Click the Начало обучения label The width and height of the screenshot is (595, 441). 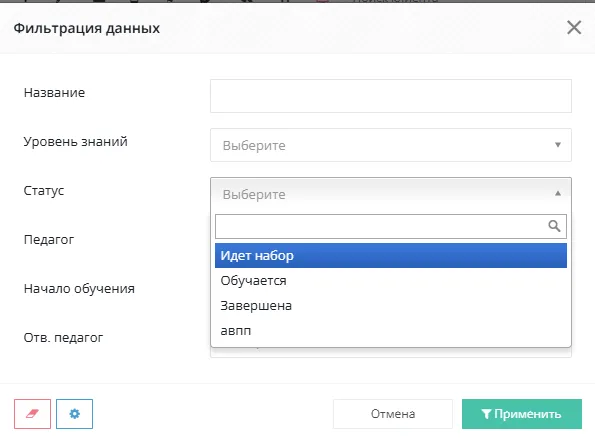point(79,288)
